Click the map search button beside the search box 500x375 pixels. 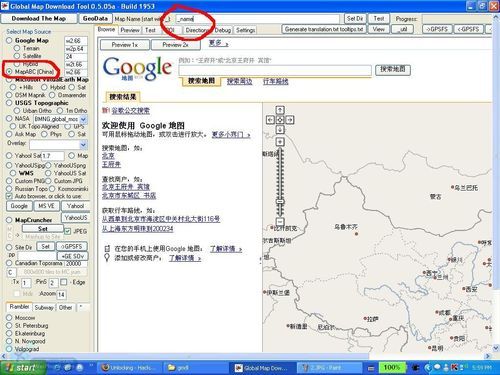pyautogui.click(x=393, y=70)
